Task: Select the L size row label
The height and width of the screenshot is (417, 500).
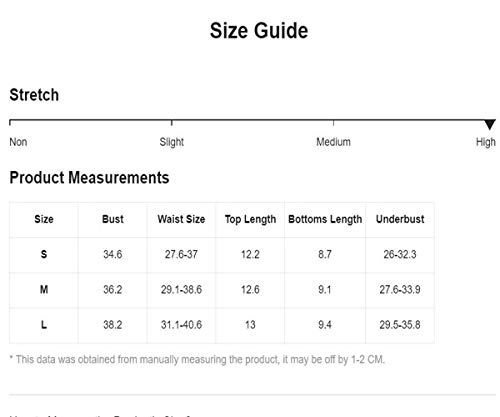Action: 44,325
